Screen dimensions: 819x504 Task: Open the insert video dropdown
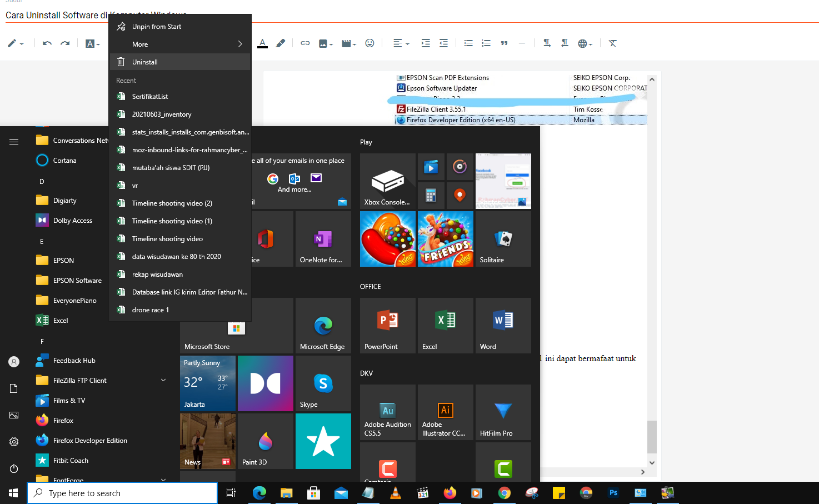(349, 43)
